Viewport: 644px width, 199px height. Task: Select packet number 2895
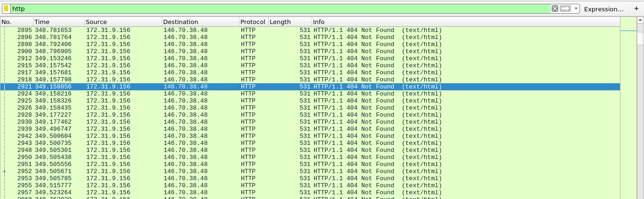(x=189, y=30)
